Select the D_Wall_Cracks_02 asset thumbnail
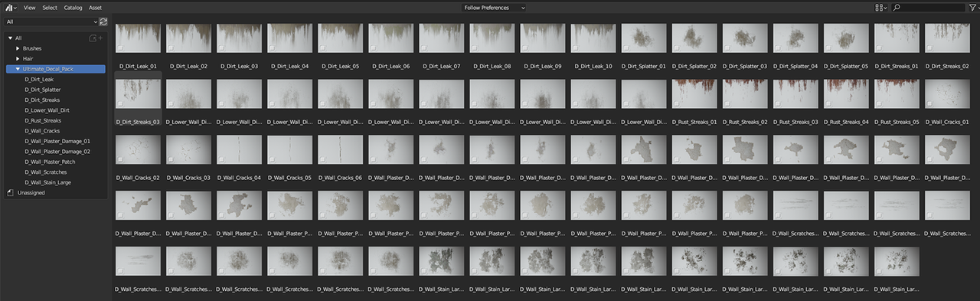Screen dimensions: 980x301 coord(138,150)
